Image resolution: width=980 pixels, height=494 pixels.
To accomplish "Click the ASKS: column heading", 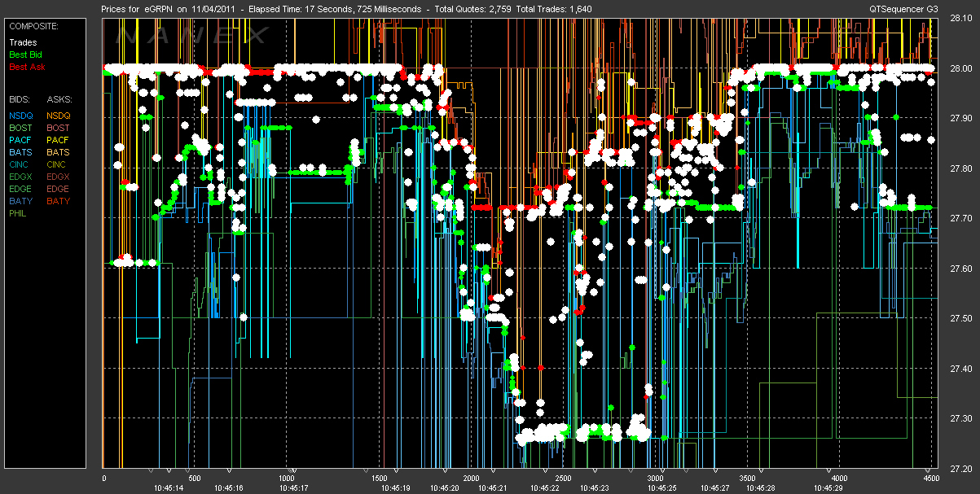I will click(x=59, y=98).
